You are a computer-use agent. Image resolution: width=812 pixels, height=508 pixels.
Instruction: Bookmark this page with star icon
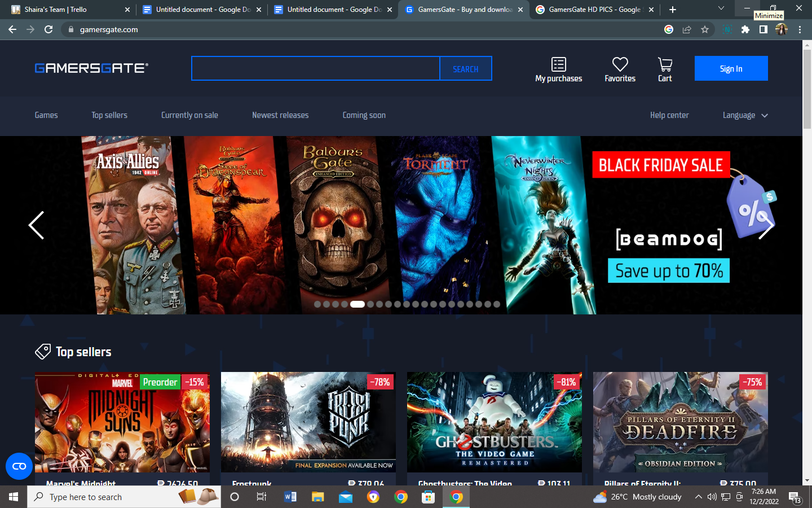705,29
